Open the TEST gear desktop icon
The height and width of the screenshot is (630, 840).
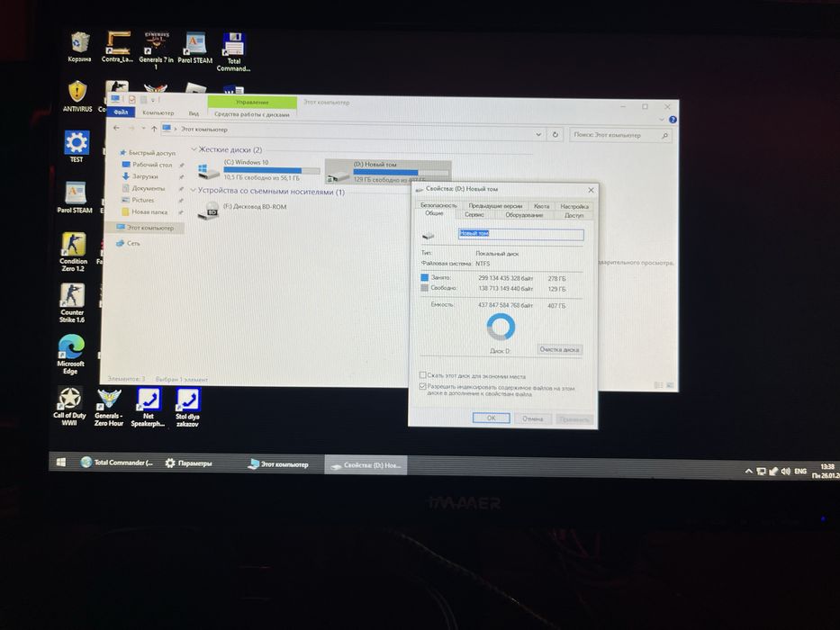[77, 146]
